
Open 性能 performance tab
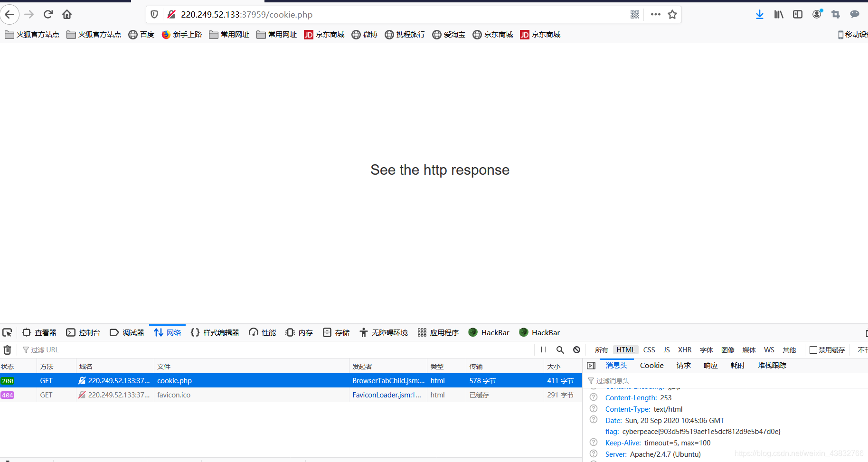(x=262, y=332)
